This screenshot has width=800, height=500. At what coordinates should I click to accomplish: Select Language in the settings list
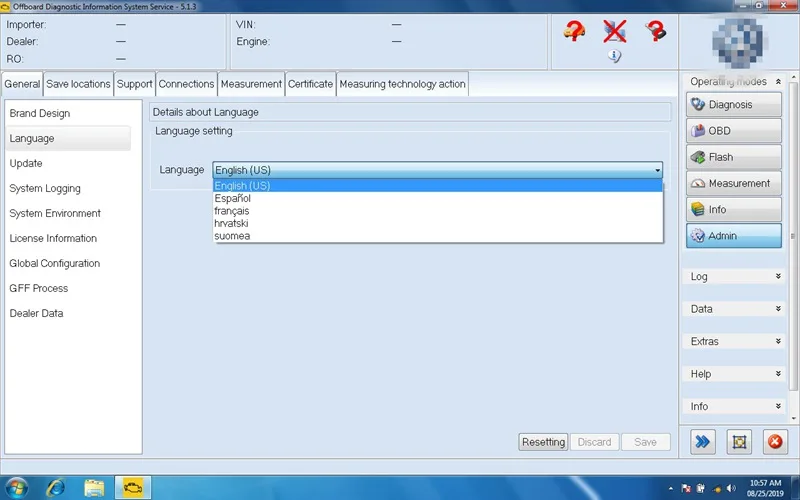click(68, 138)
